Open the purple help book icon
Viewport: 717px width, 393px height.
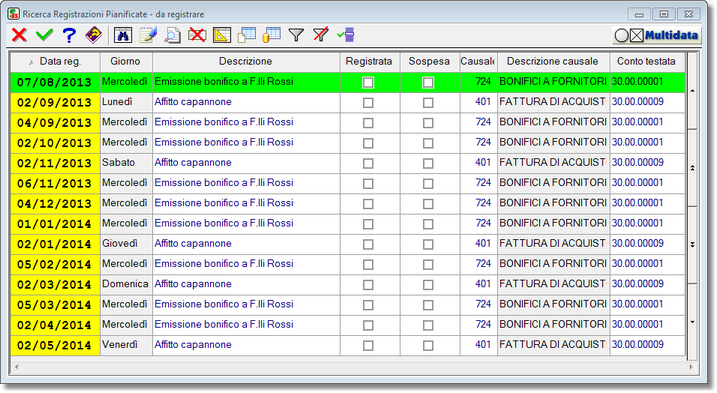94,35
